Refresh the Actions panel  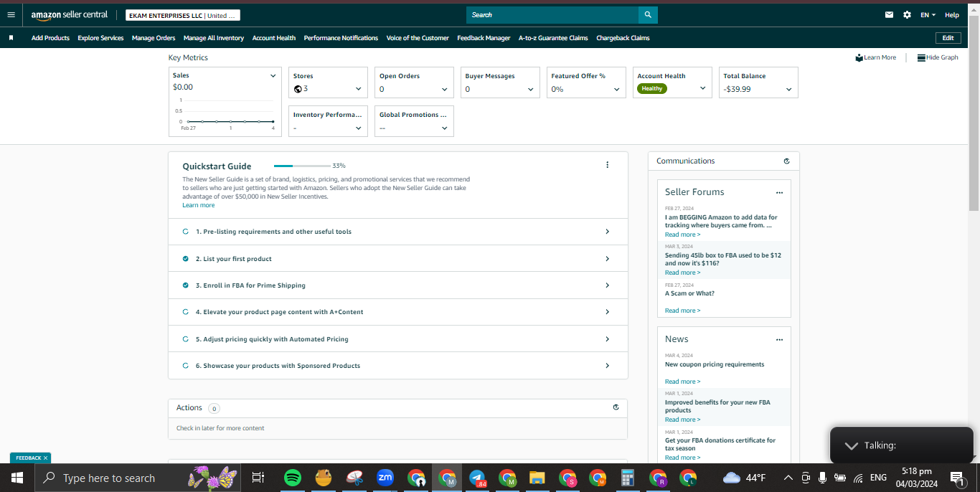coord(616,407)
